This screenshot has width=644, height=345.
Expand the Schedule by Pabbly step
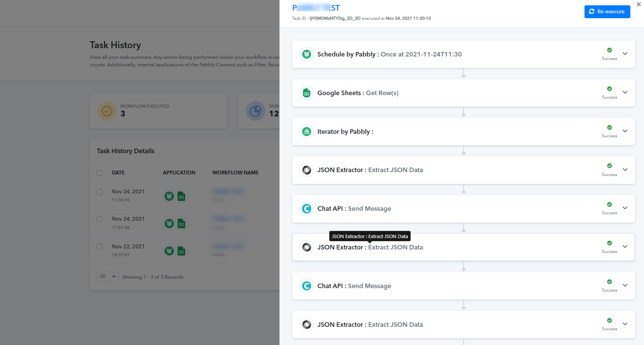pyautogui.click(x=625, y=53)
